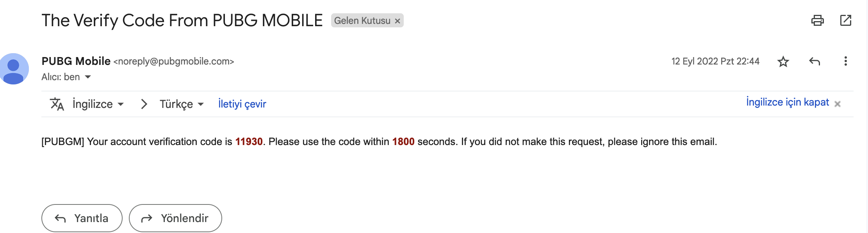Star the PUBG Mobile email

tap(783, 61)
